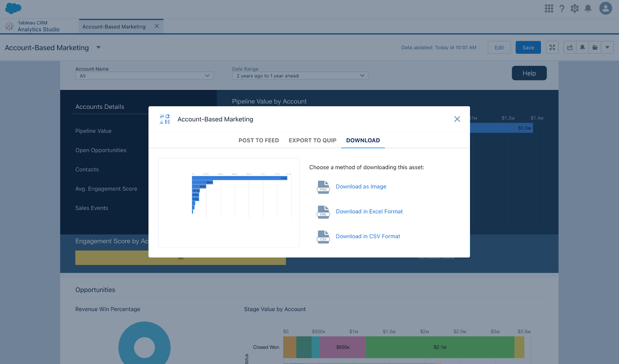Expand the more actions arrow beside folder icon
The width and height of the screenshot is (619, 364).
coord(607,48)
